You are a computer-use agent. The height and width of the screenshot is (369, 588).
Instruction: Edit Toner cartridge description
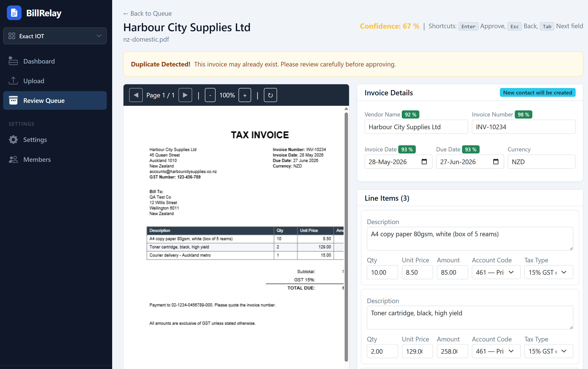(470, 318)
